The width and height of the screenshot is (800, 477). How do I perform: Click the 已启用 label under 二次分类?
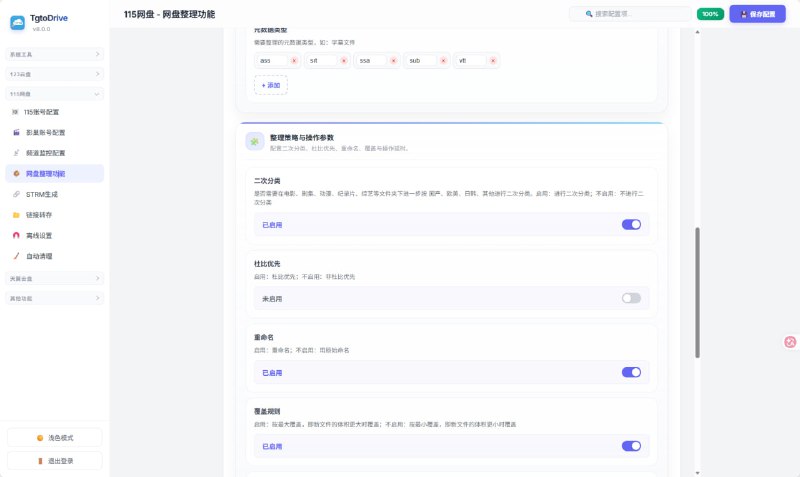pyautogui.click(x=272, y=225)
